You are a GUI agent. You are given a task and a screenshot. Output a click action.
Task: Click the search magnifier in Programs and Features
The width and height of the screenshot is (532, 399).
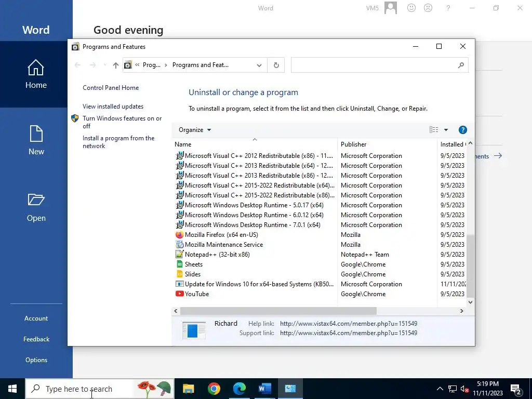click(461, 65)
